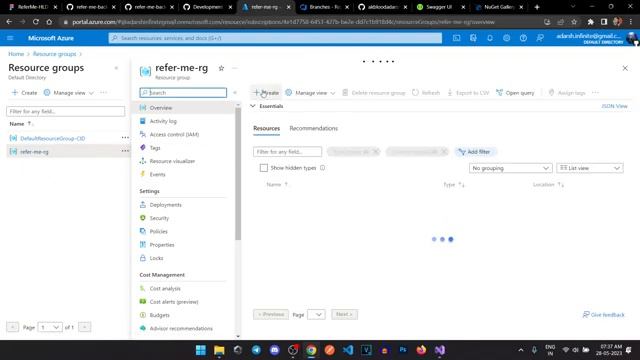
Task: Open the Azure portal hamburger menu
Action: point(10,38)
